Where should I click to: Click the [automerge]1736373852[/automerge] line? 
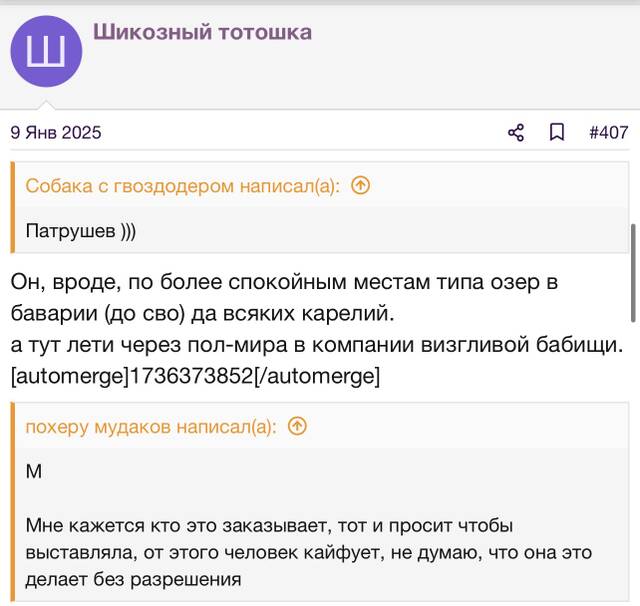point(196,376)
